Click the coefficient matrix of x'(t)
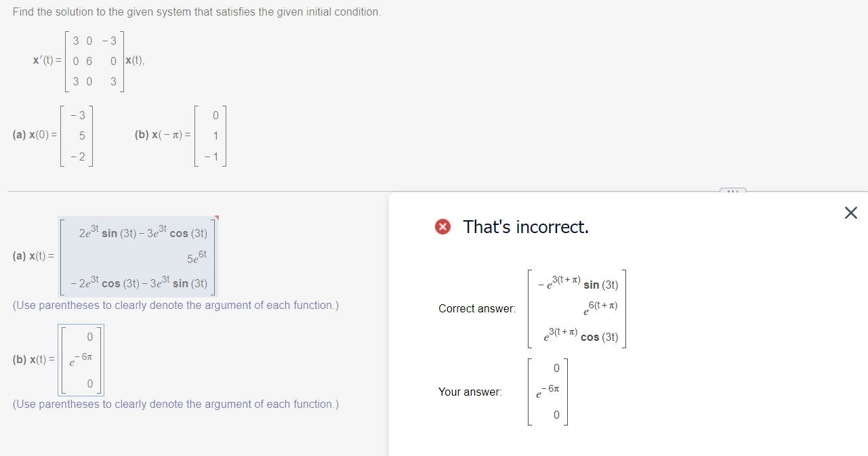 (95, 62)
